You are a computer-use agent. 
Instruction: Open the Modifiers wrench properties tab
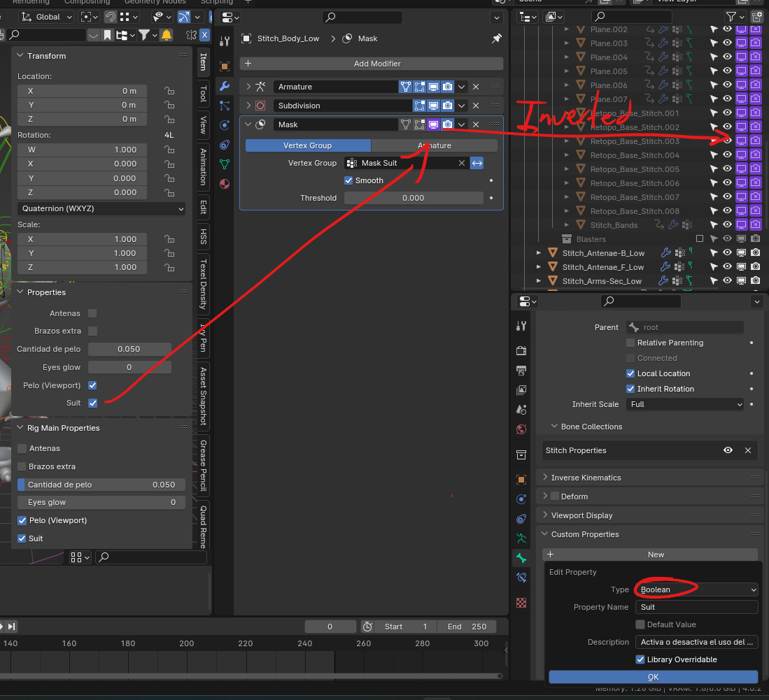click(225, 86)
